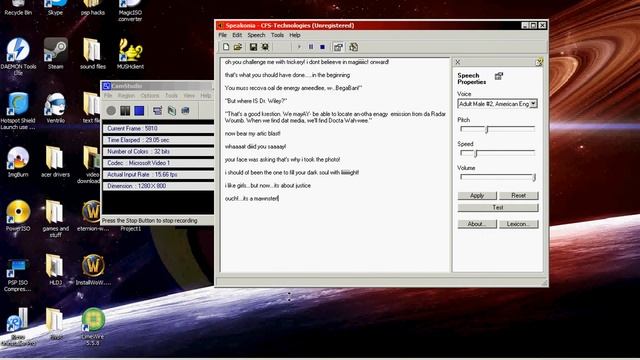Click the icon beside Speech Properties heading
Image resolution: width=640 pixels, height=360 pixels.
[498, 76]
